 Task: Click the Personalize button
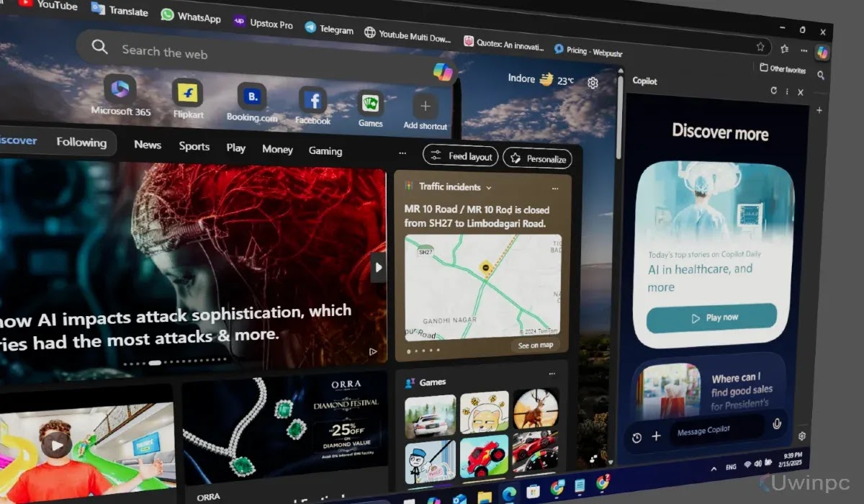538,158
